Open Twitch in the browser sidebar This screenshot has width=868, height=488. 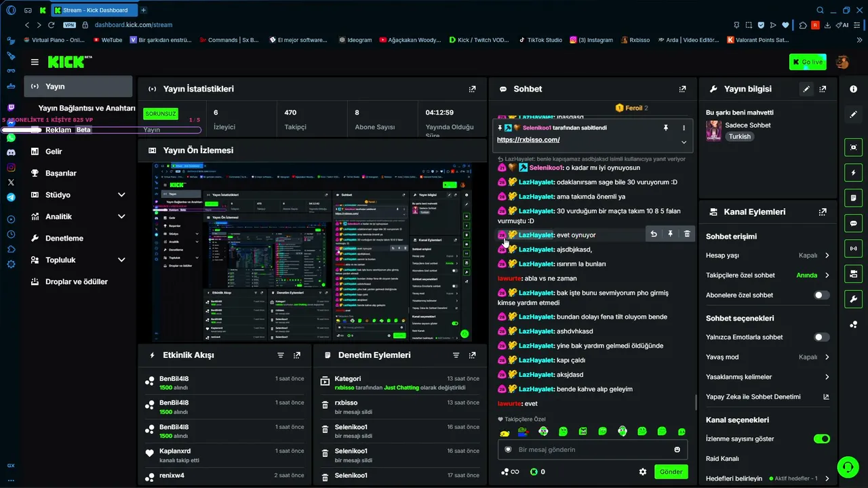(11, 108)
